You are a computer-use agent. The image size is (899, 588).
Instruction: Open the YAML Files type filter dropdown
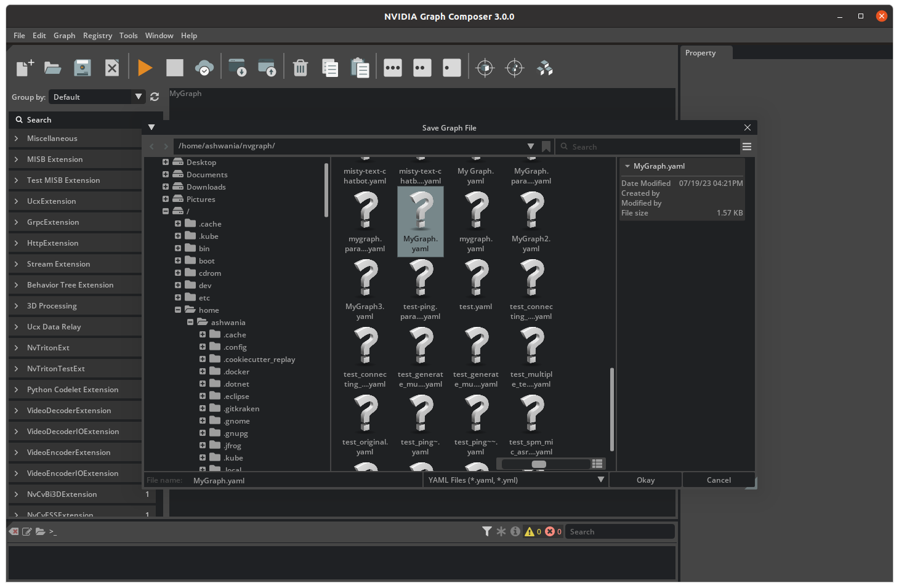[x=515, y=480]
